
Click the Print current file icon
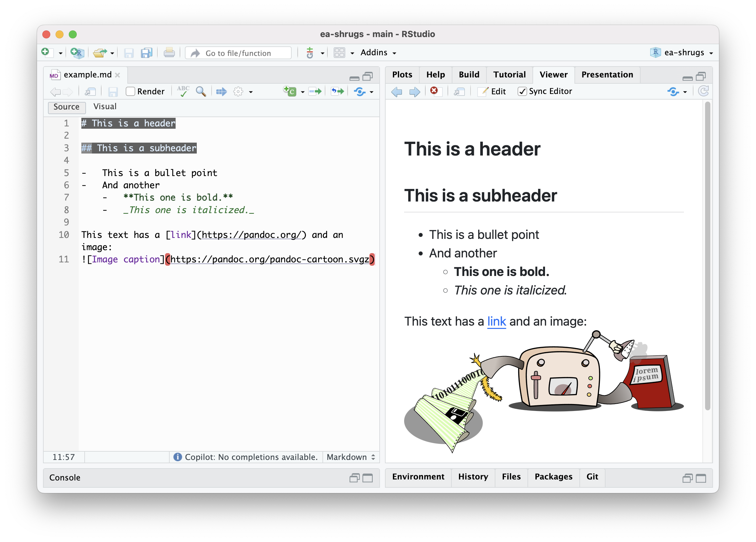pos(169,53)
